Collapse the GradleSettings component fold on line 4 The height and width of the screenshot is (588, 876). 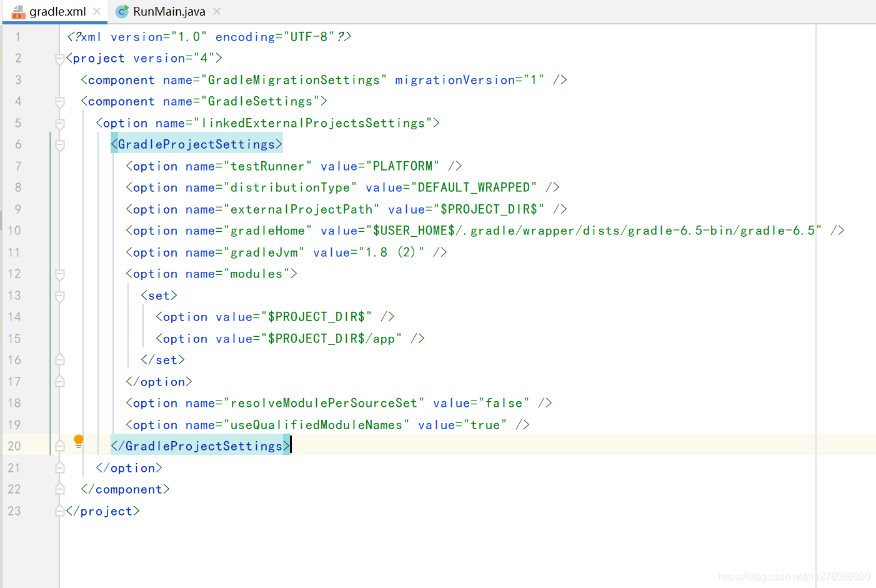coord(60,102)
